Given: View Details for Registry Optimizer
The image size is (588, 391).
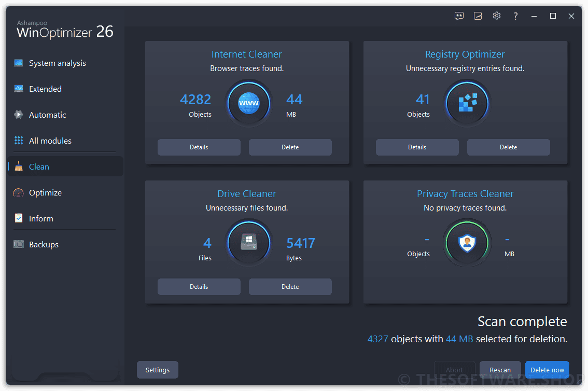Looking at the screenshot, I should tap(417, 147).
